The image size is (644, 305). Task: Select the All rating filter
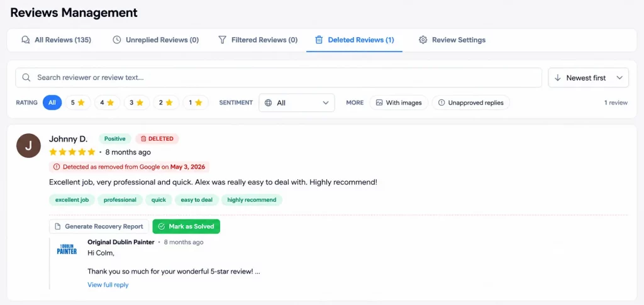click(x=52, y=103)
